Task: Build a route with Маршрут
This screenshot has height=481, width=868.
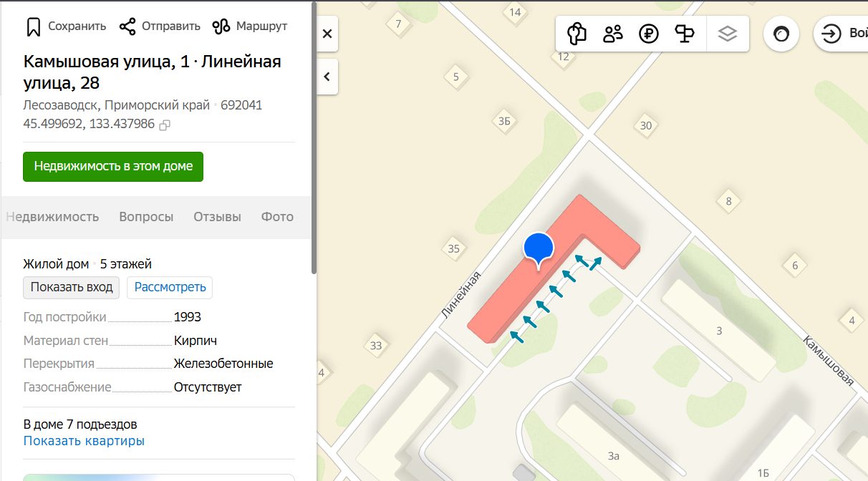Action: coord(250,26)
